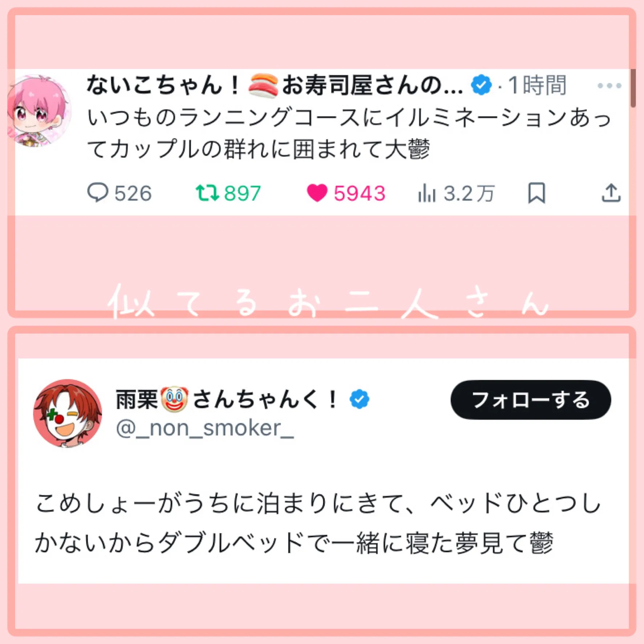Share the tweet using the upload icon
The width and height of the screenshot is (644, 644).
611,193
